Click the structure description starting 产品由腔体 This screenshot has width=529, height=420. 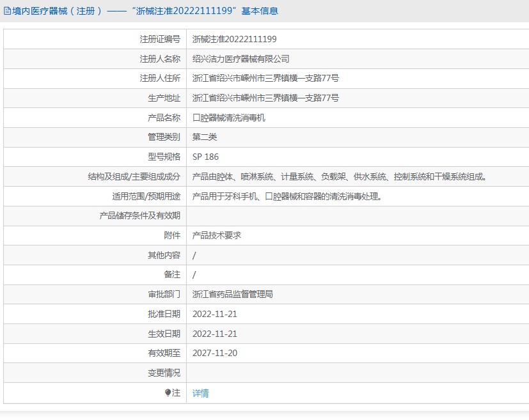pyautogui.click(x=340, y=176)
